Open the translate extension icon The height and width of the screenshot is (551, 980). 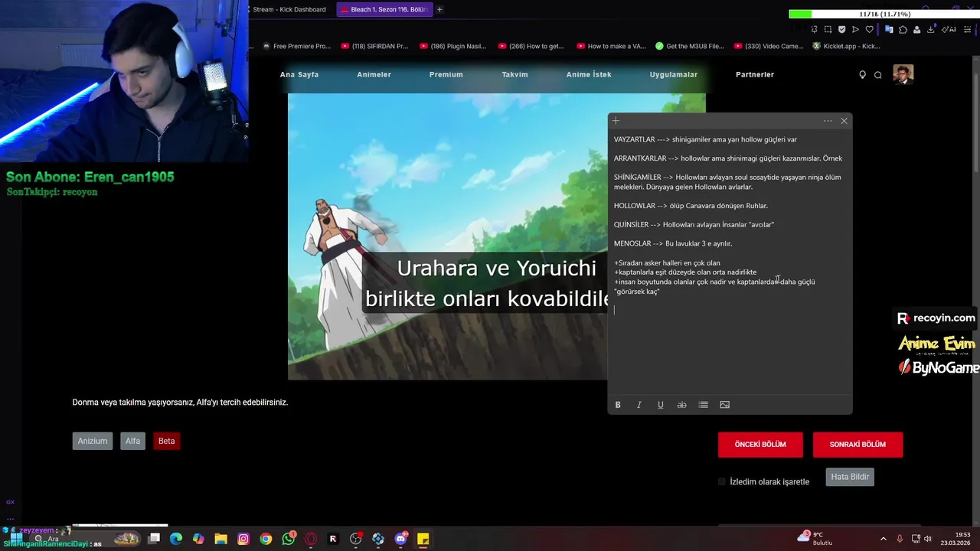pos(889,29)
